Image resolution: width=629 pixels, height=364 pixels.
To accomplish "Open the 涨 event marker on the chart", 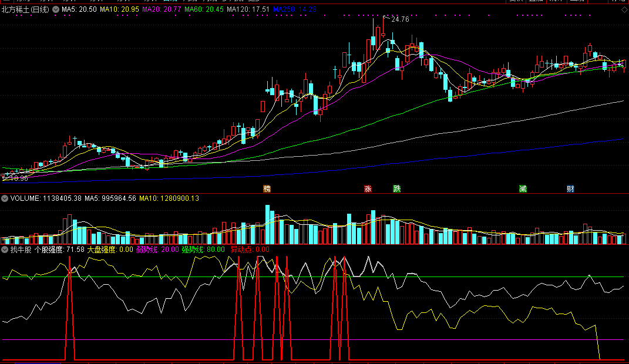I will (x=368, y=189).
